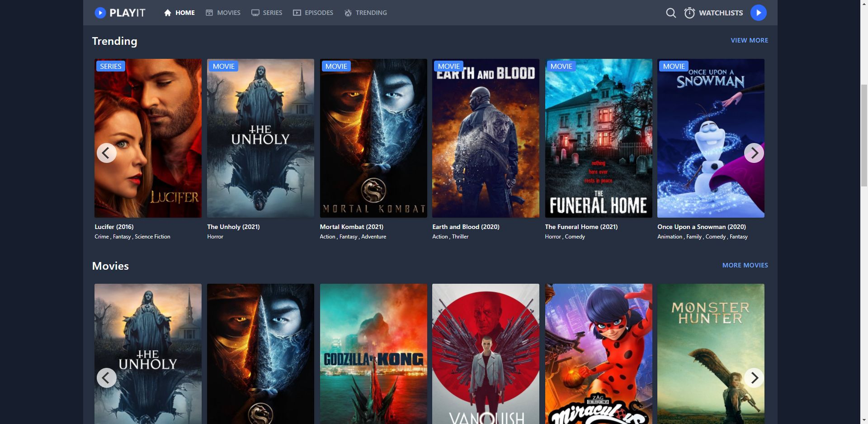Click Science Fiction genre under Lucifer
868x424 pixels.
pyautogui.click(x=152, y=237)
